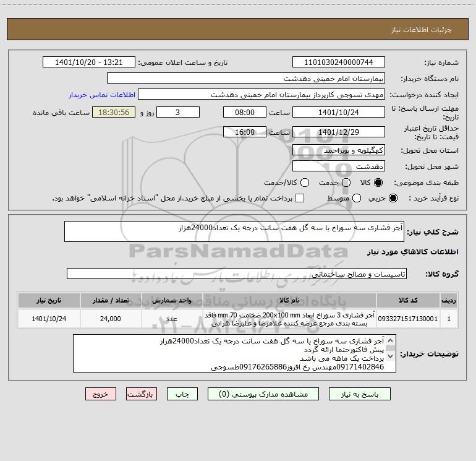The image size is (476, 461).
Task: Click the ساعت باقی مانده label
Action: pyautogui.click(x=61, y=113)
